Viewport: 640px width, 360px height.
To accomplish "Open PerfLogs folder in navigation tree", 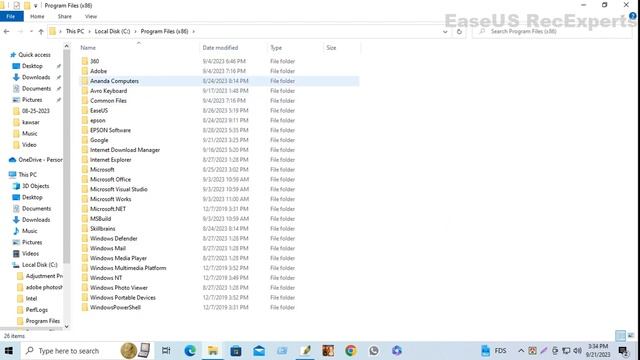I will (x=36, y=310).
